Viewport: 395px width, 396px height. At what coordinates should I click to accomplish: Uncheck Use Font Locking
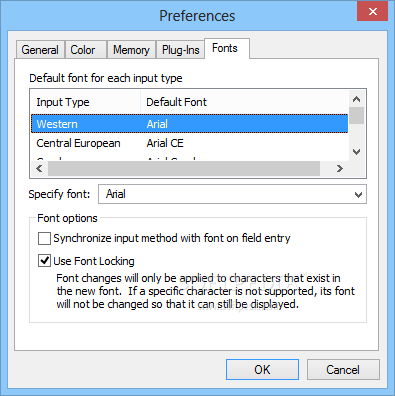pos(44,261)
